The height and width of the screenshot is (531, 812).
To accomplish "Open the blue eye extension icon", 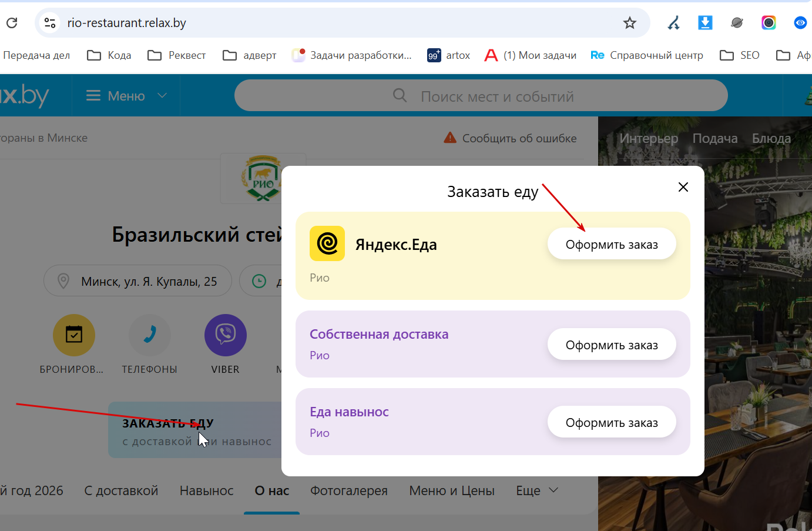I will (800, 23).
